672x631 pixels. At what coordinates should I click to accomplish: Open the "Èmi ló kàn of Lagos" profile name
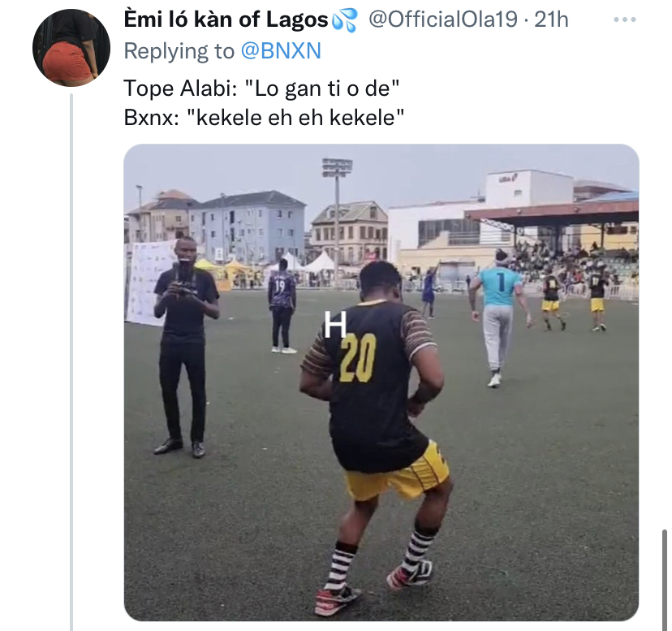coord(226,20)
